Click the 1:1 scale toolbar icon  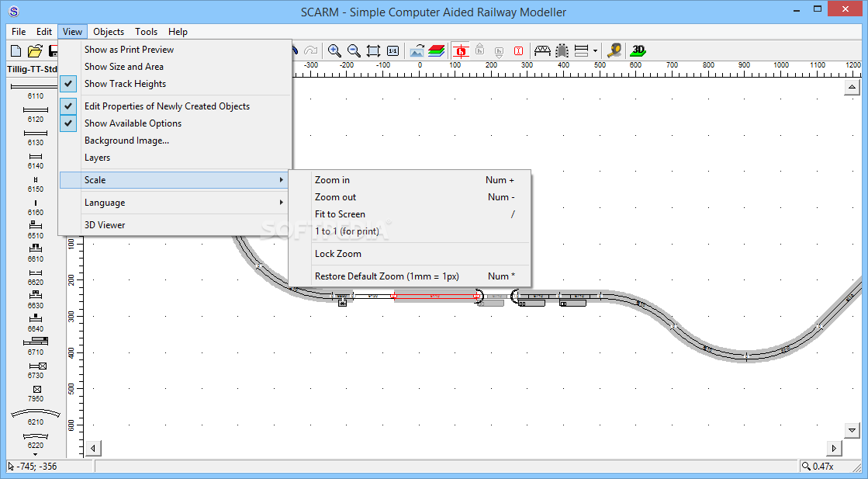coord(393,51)
